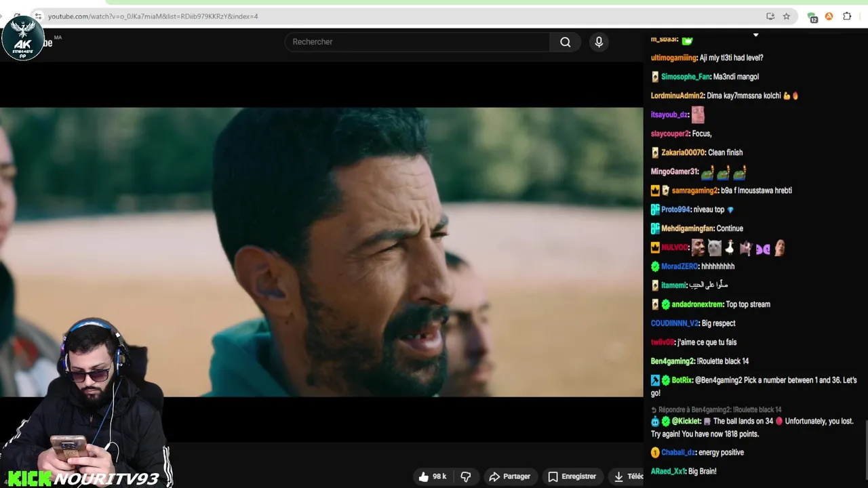Click the Répondre à Ben4gaming2 reply reference

tap(716, 410)
